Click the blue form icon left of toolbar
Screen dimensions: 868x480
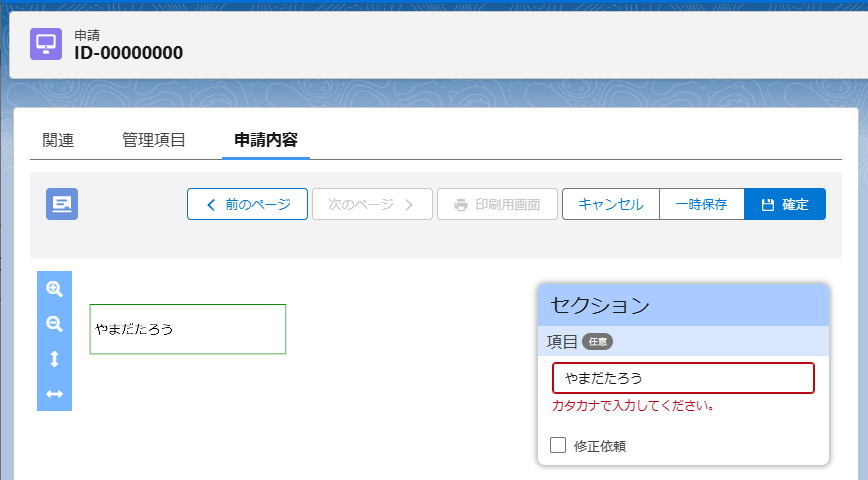[x=62, y=204]
